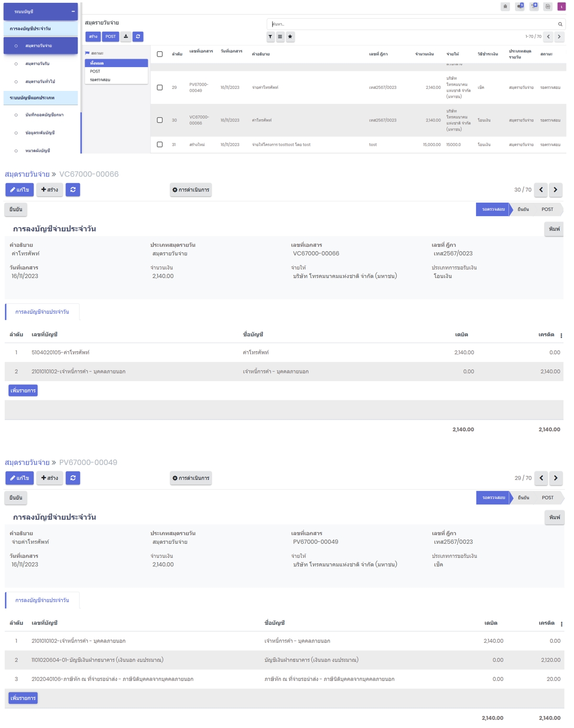Image resolution: width=574 pixels, height=728 pixels.
Task: Select the 5104020105-ค่าโทรศัพท์ account row
Action: pyautogui.click(x=284, y=353)
